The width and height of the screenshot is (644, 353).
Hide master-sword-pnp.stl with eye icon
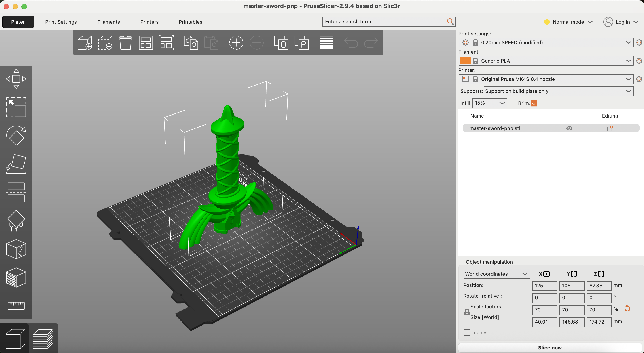[x=569, y=128]
